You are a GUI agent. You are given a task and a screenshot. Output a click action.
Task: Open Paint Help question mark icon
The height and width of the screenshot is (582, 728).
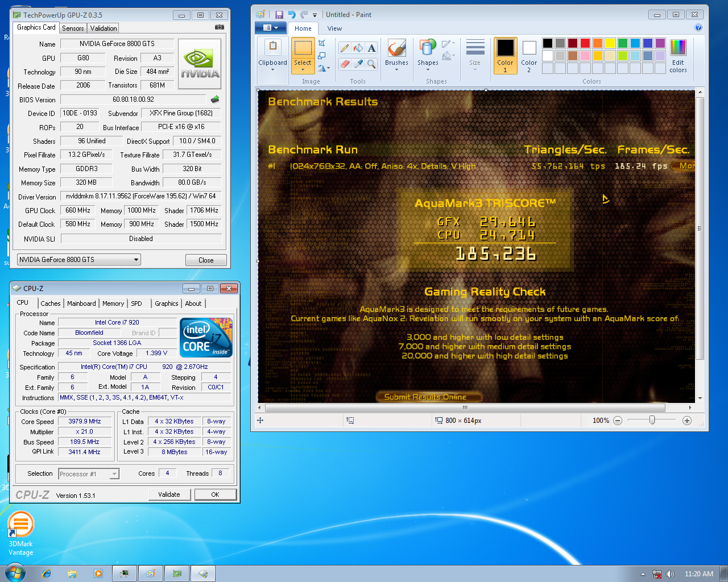[698, 27]
